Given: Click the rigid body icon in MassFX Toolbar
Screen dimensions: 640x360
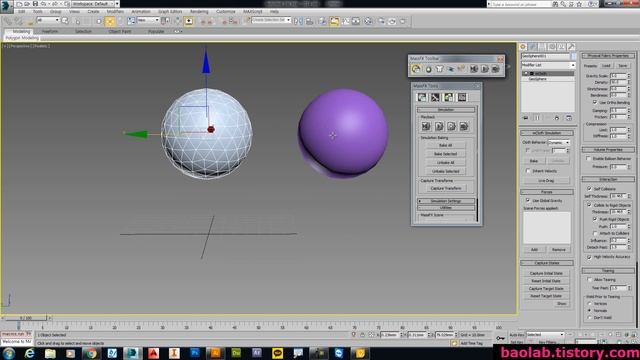Looking at the screenshot, I should point(428,69).
